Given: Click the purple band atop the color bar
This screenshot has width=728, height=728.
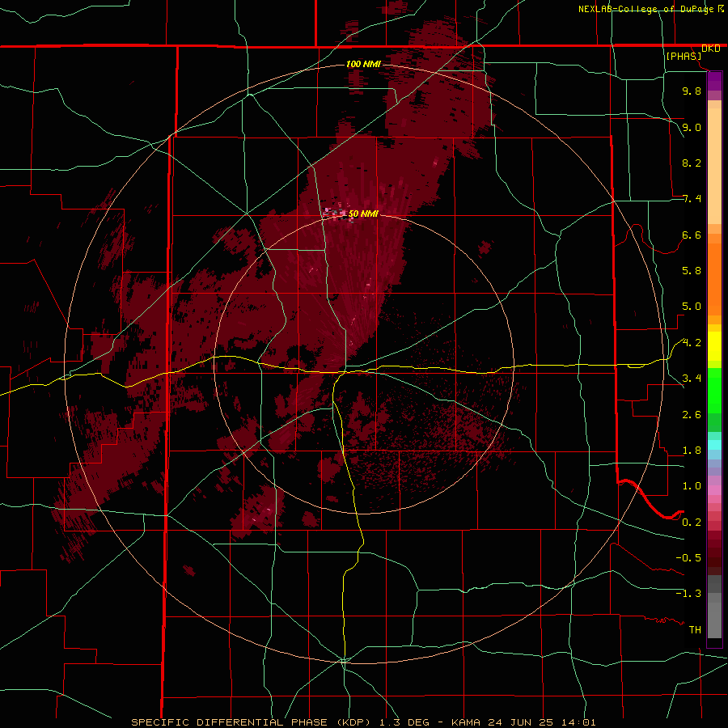Looking at the screenshot, I should click(x=714, y=81).
